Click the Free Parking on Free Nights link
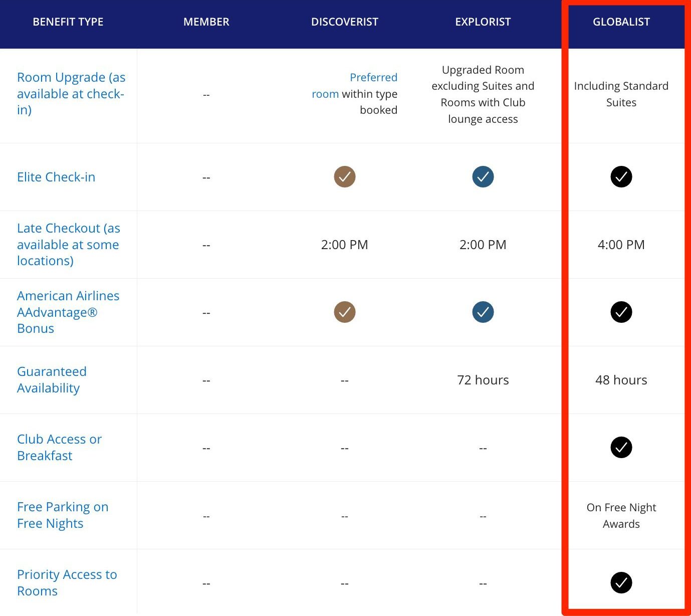The height and width of the screenshot is (616, 691). (63, 515)
